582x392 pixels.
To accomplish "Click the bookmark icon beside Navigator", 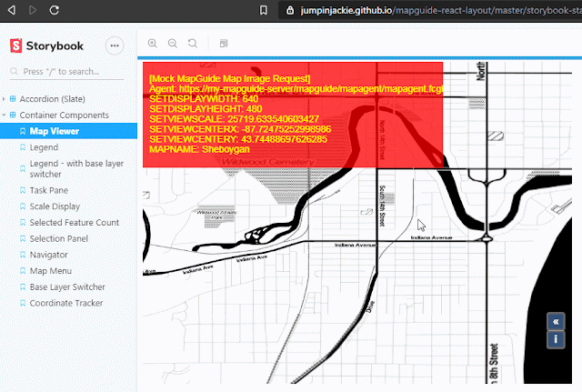I will coord(23,255).
